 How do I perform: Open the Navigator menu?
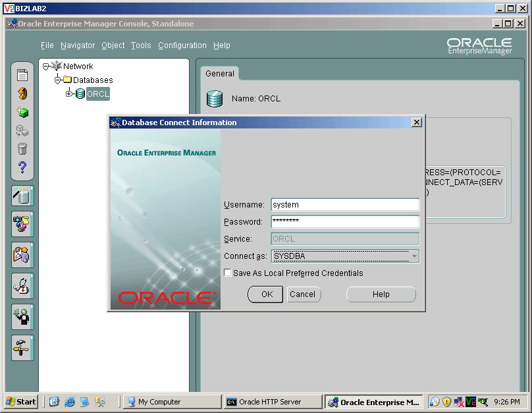tap(78, 45)
